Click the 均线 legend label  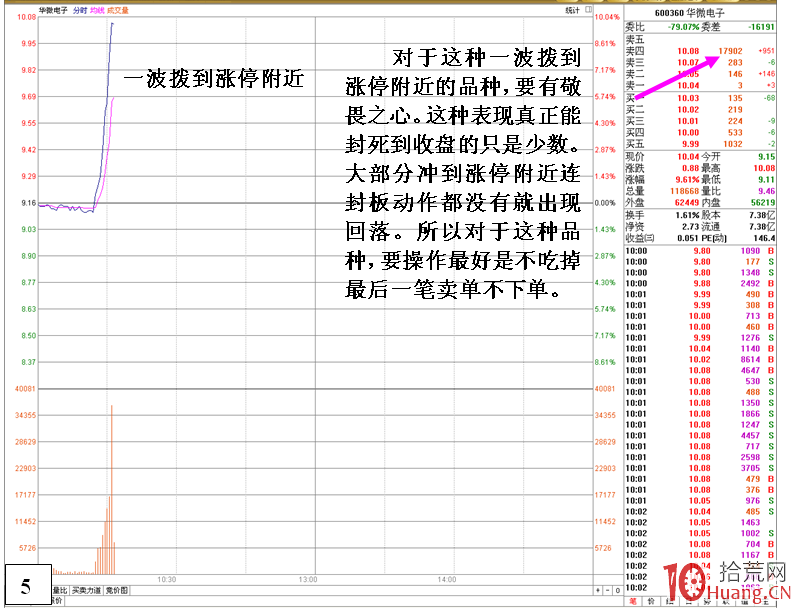pyautogui.click(x=97, y=10)
